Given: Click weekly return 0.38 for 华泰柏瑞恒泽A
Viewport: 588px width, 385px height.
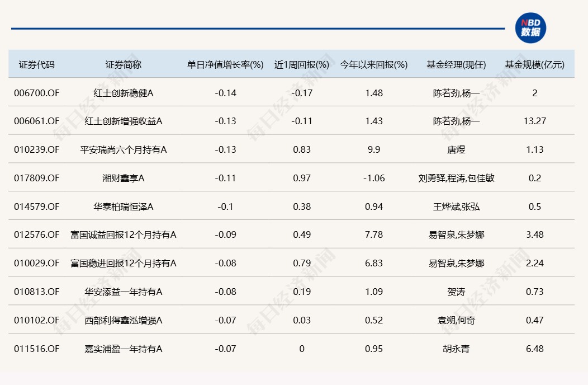Looking at the screenshot, I should (x=302, y=206).
